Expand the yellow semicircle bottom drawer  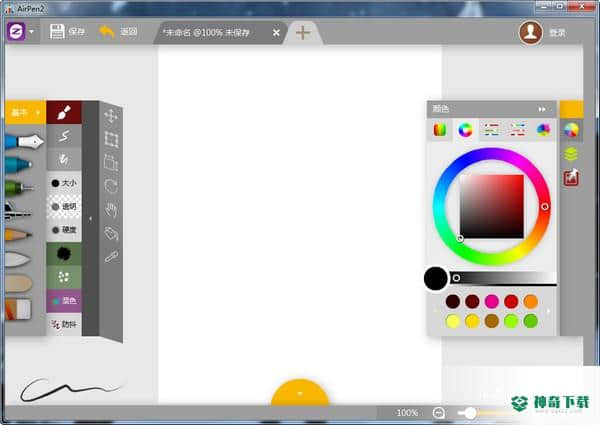click(x=300, y=392)
